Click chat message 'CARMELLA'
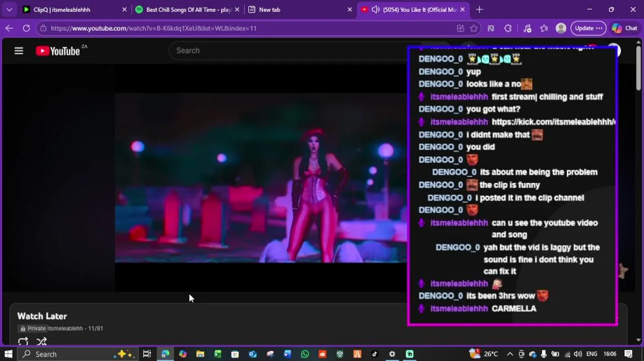The image size is (644, 361). pyautogui.click(x=514, y=309)
